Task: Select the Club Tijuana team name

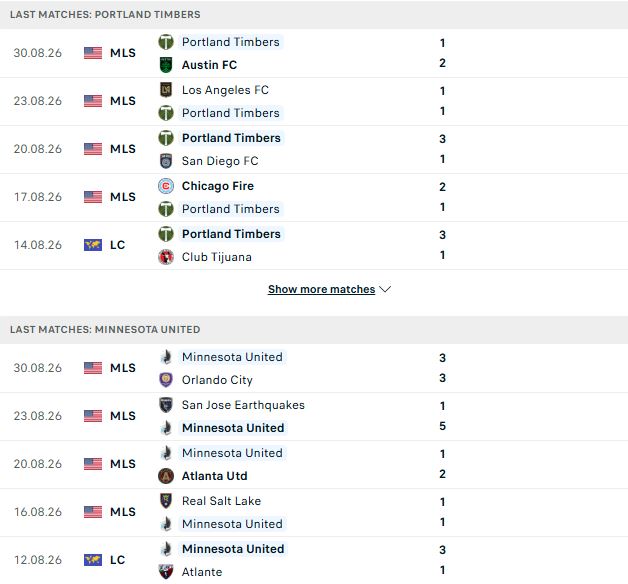Action: [217, 257]
